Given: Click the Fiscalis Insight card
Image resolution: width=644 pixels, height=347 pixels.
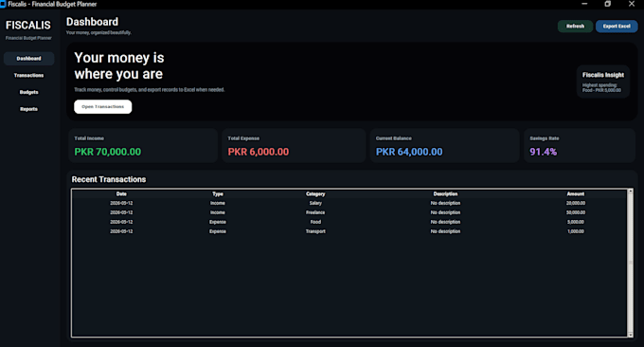Looking at the screenshot, I should pos(603,82).
